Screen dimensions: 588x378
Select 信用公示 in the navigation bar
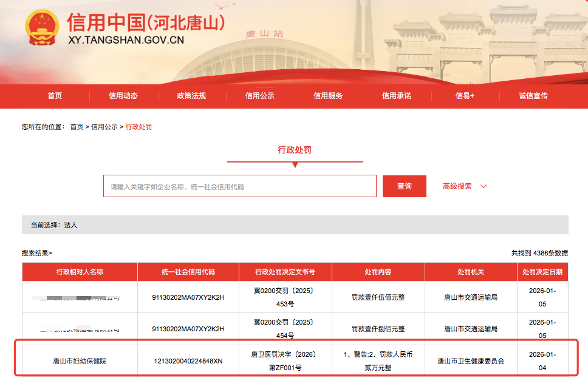click(260, 96)
